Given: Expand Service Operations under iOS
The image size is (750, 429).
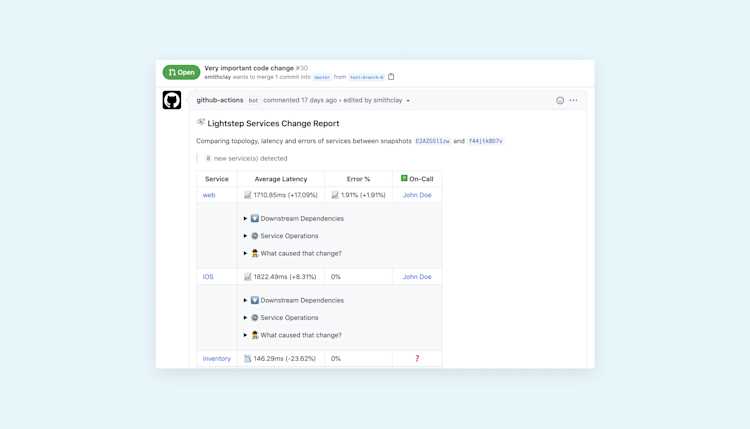Looking at the screenshot, I should click(x=281, y=318).
